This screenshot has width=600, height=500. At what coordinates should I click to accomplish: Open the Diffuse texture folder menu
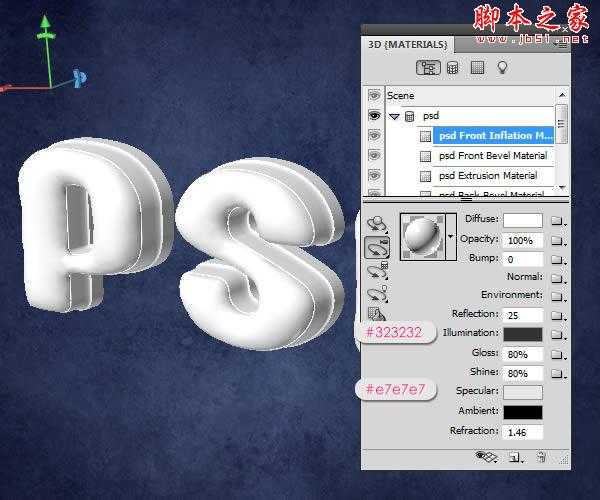tap(558, 221)
